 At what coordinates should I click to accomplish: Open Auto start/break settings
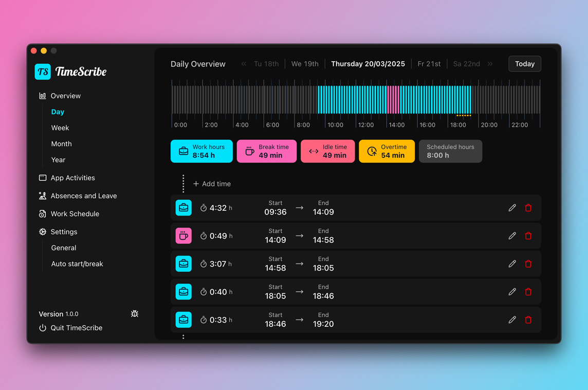(x=77, y=264)
